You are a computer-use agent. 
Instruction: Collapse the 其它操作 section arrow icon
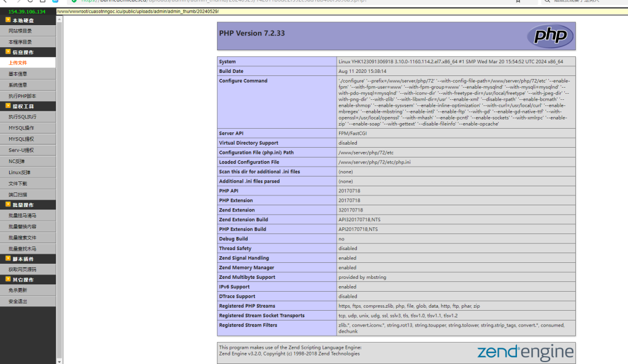(8, 279)
